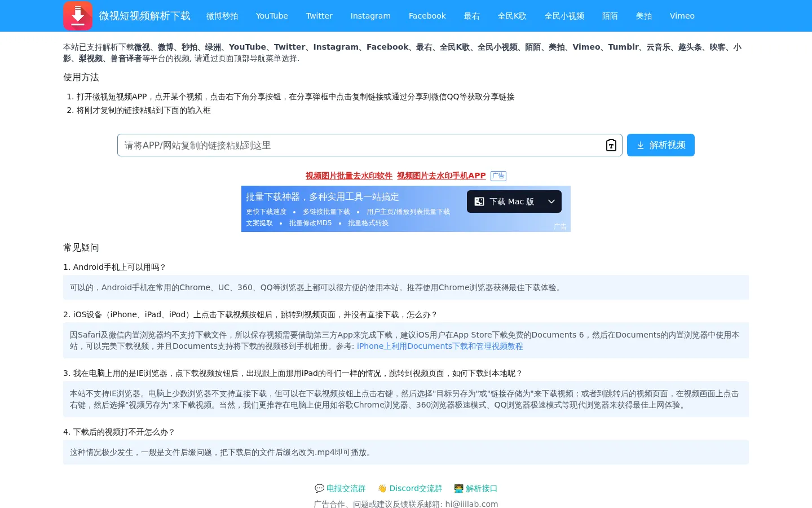Go to the Facebook nav item
The width and height of the screenshot is (812, 508).
pos(427,16)
